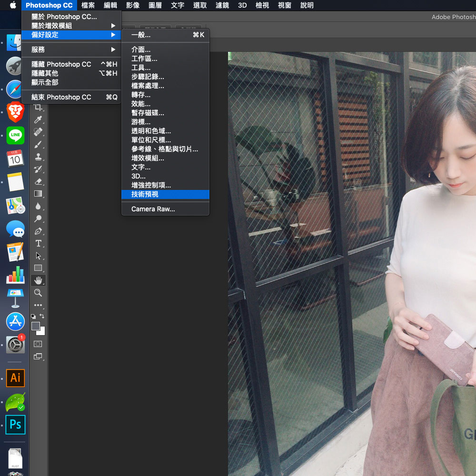Activate the Pen tool
Image resolution: width=476 pixels, height=476 pixels.
[x=38, y=231]
